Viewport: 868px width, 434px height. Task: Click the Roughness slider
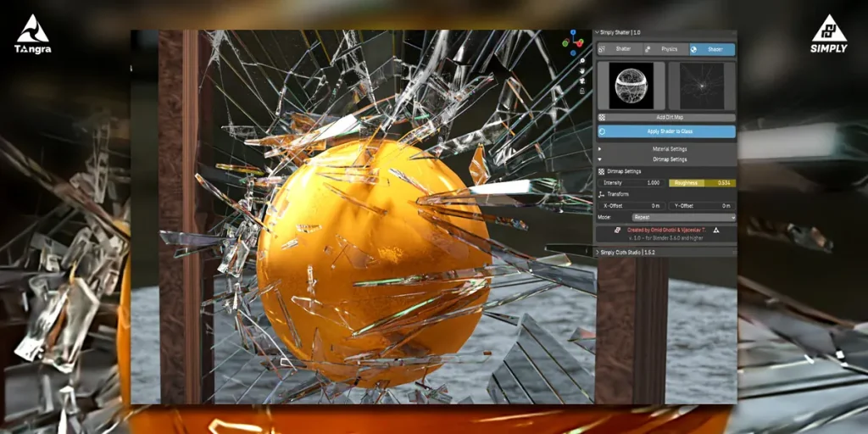click(702, 182)
